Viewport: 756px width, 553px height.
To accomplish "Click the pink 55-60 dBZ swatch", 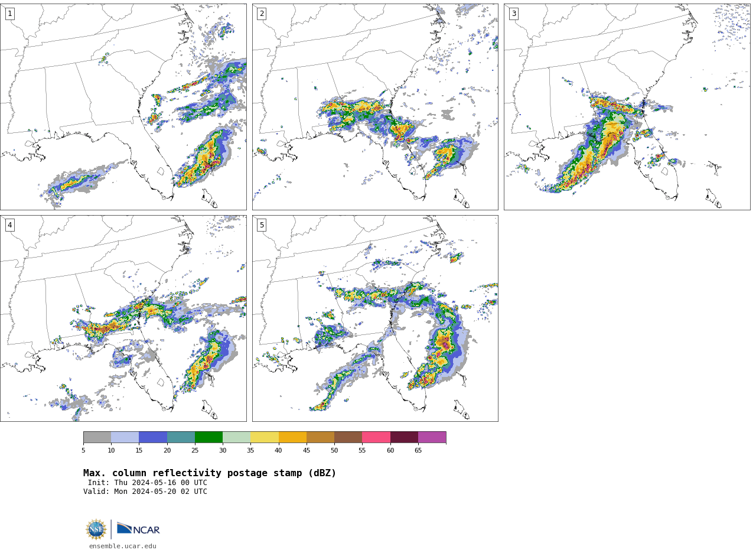I will (376, 437).
